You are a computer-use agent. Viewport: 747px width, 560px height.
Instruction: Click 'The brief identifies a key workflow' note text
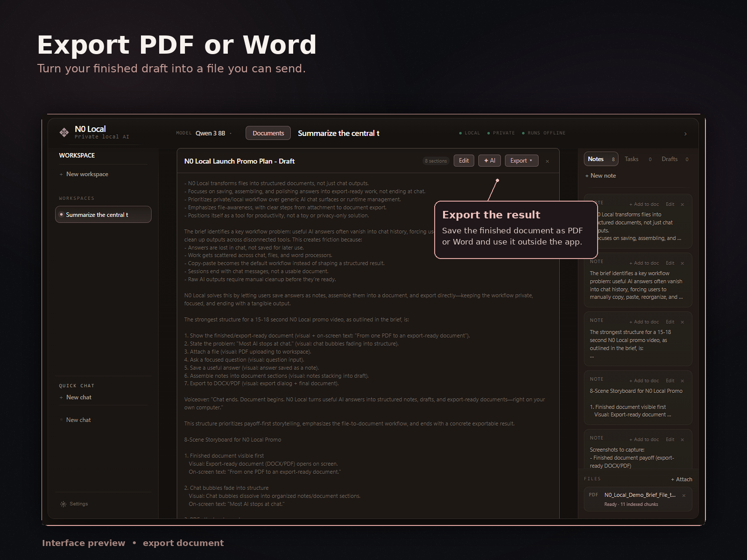(x=636, y=285)
